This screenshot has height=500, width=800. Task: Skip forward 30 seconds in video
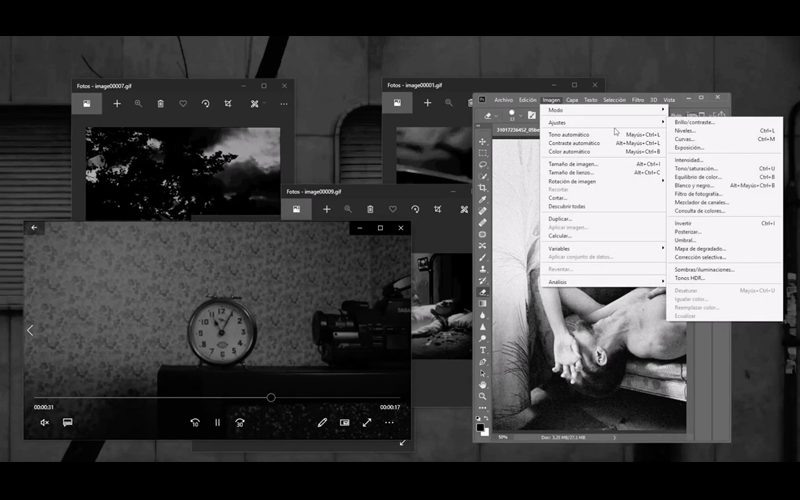(240, 422)
